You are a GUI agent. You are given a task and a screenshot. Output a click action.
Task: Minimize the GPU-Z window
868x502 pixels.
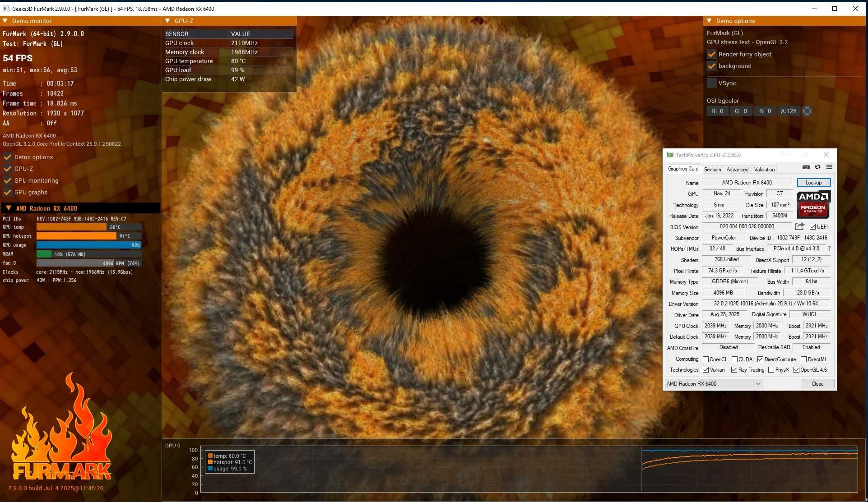785,155
